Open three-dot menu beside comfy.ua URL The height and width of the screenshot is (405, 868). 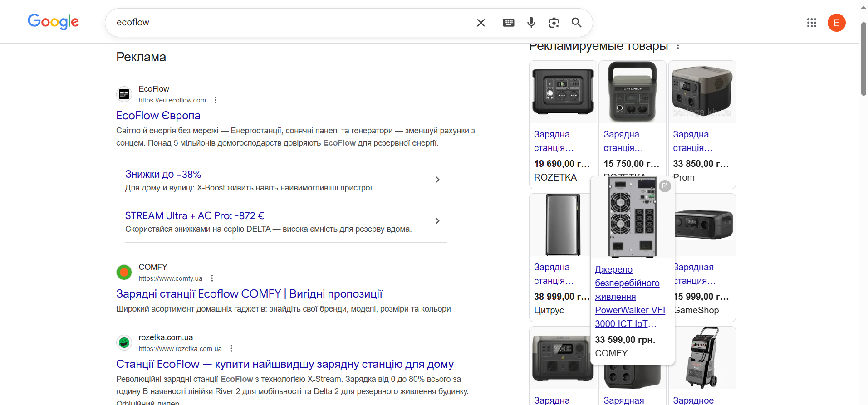[212, 278]
